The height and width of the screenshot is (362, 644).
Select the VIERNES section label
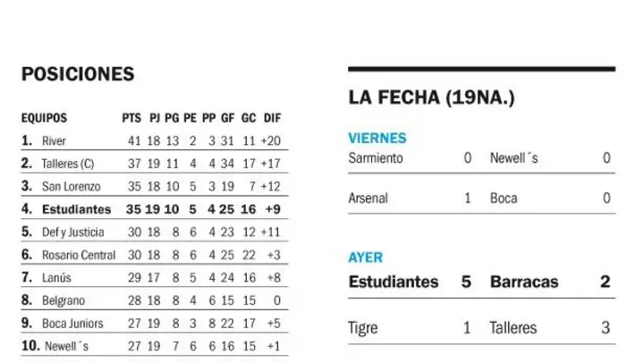[x=377, y=138]
